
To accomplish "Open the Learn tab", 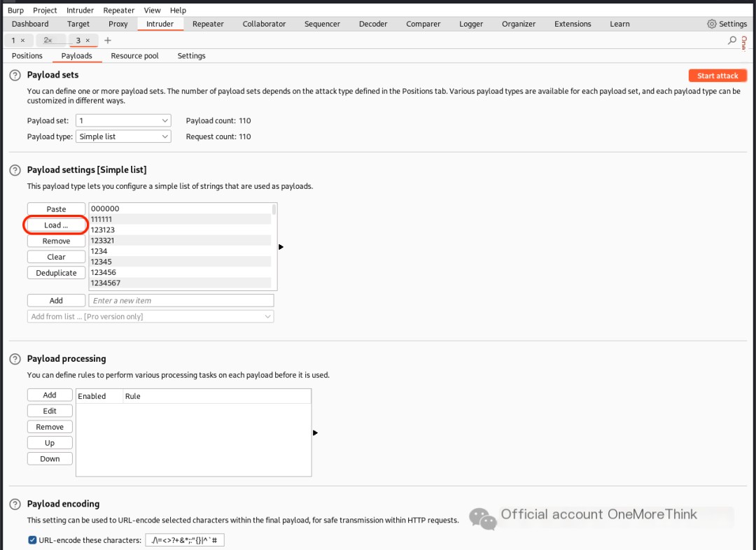I will 619,24.
